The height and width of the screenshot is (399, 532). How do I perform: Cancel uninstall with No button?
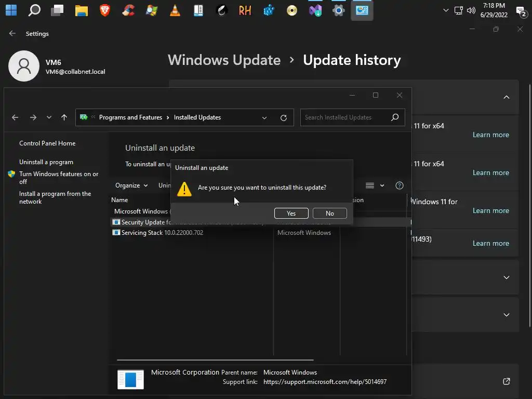[329, 213]
